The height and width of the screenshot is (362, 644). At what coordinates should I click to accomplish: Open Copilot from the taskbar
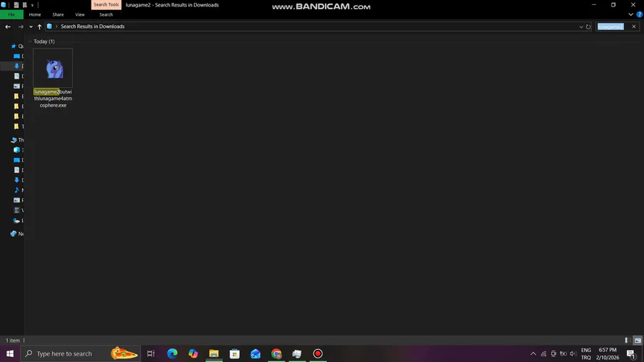(x=193, y=353)
